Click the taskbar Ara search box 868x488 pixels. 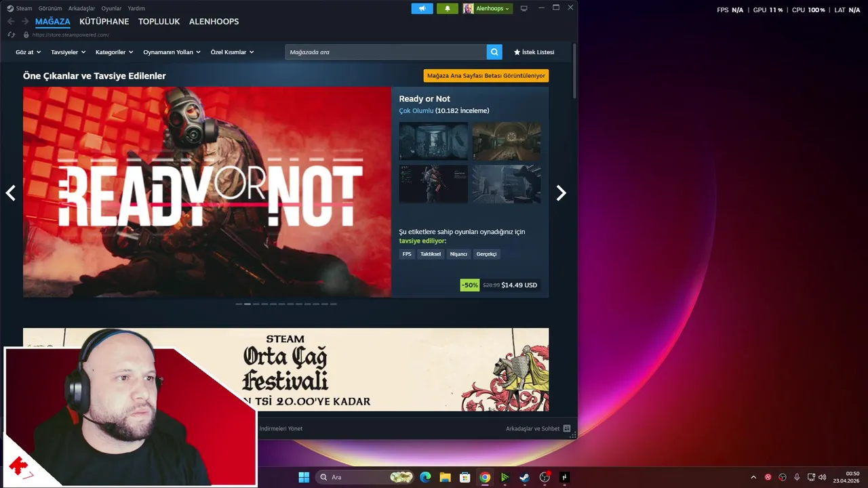click(366, 477)
